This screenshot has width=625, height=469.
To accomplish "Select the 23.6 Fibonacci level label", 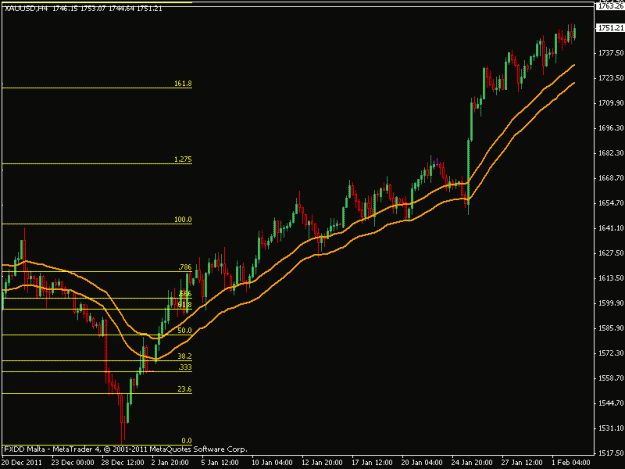I will (185, 389).
